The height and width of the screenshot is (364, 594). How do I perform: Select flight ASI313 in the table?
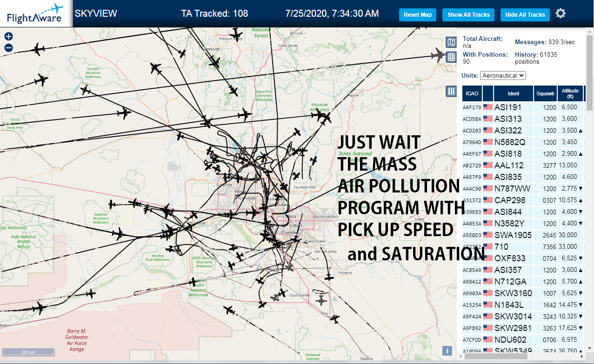[x=508, y=119]
